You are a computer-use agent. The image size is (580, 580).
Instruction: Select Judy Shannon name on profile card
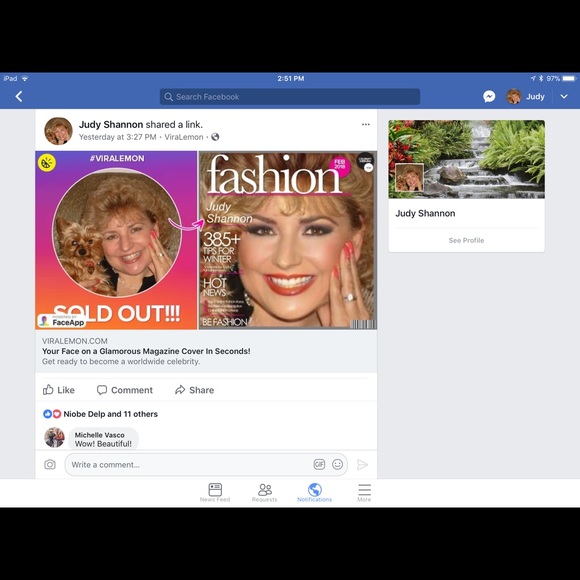click(425, 213)
